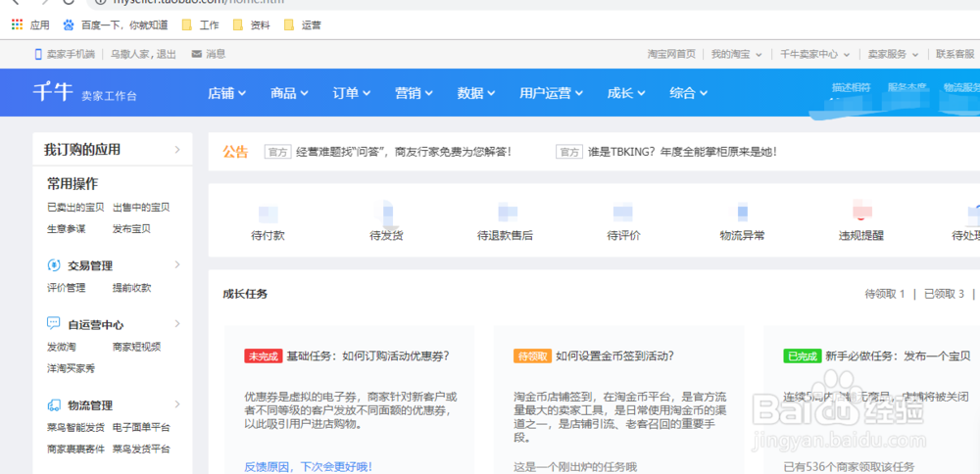Click 反馈原因，下次会更好哦 link

[x=308, y=466]
